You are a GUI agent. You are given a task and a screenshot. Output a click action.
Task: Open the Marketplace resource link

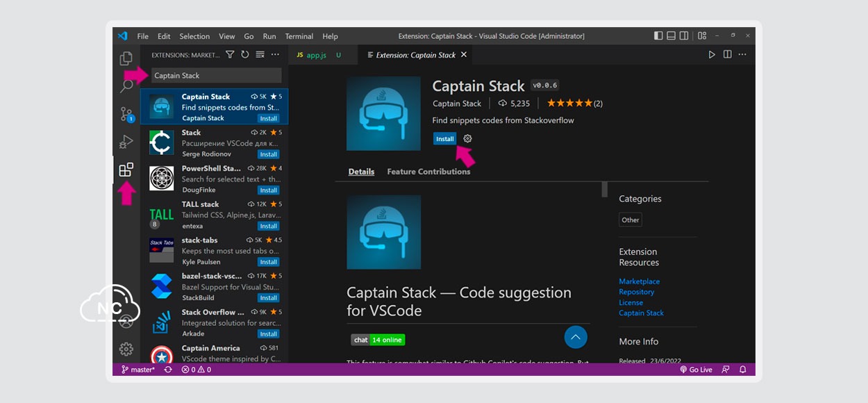point(640,281)
